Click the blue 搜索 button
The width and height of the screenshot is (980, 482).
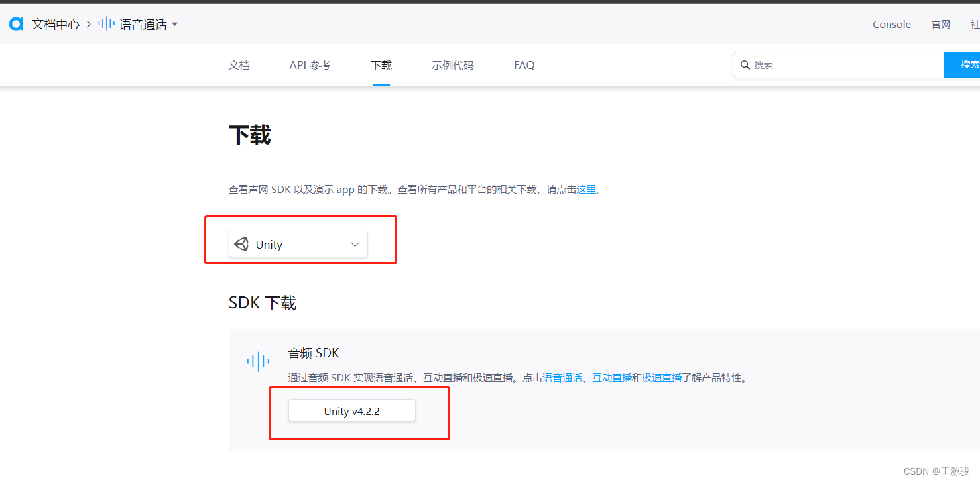(x=963, y=65)
